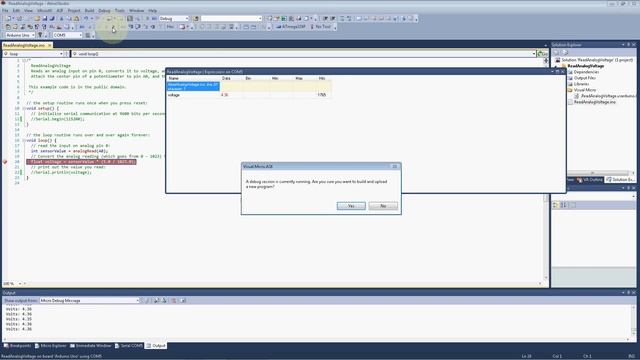Select the voltage row in Expressions window
The image size is (640, 360).
point(249,95)
